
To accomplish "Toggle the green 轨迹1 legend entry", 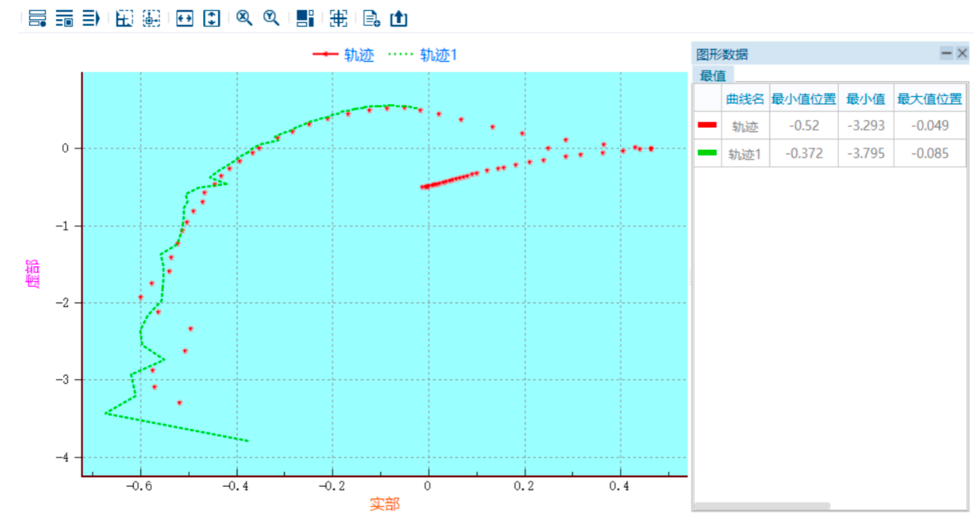I will tap(423, 55).
